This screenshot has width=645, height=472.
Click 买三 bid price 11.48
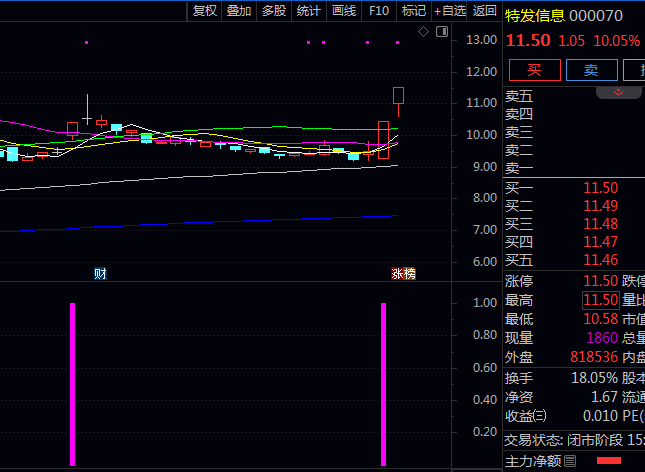(x=601, y=224)
